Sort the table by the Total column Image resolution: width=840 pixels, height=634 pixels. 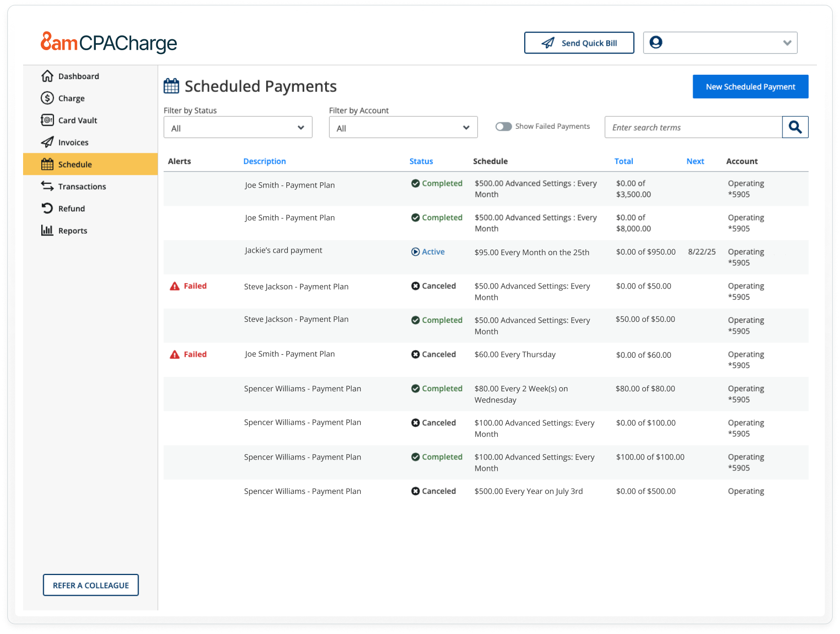tap(623, 161)
